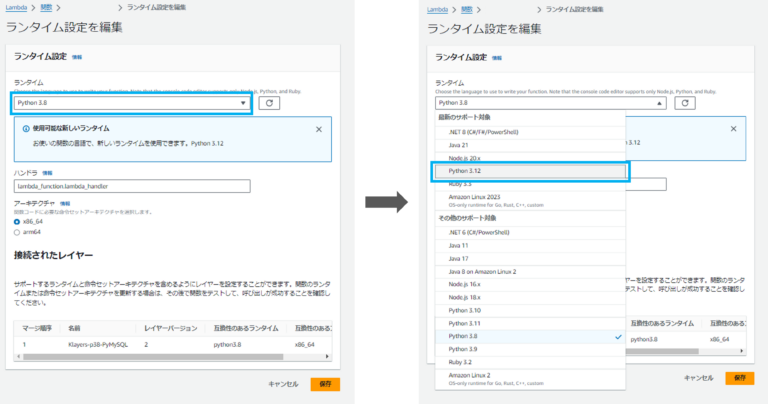Choose the arm64 architecture option
The width and height of the screenshot is (768, 404).
click(x=17, y=232)
